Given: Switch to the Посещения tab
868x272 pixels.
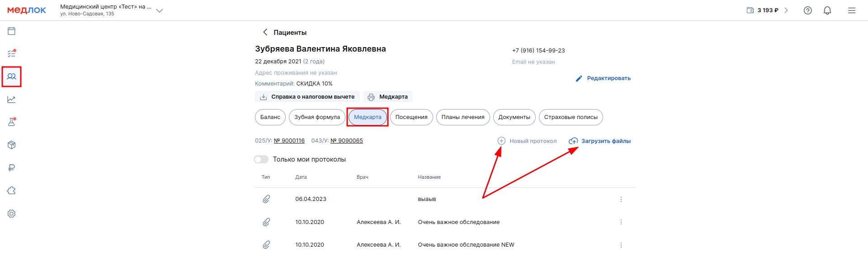Looking at the screenshot, I should [x=411, y=117].
